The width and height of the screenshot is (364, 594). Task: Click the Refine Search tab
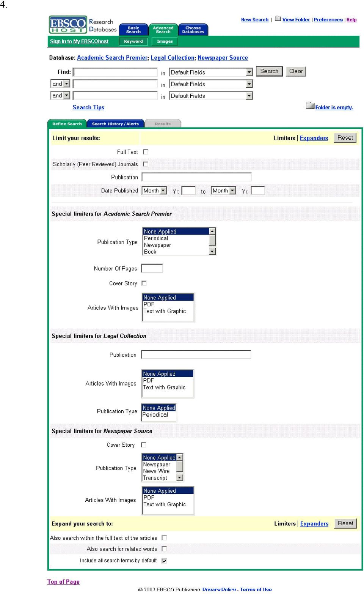point(67,124)
